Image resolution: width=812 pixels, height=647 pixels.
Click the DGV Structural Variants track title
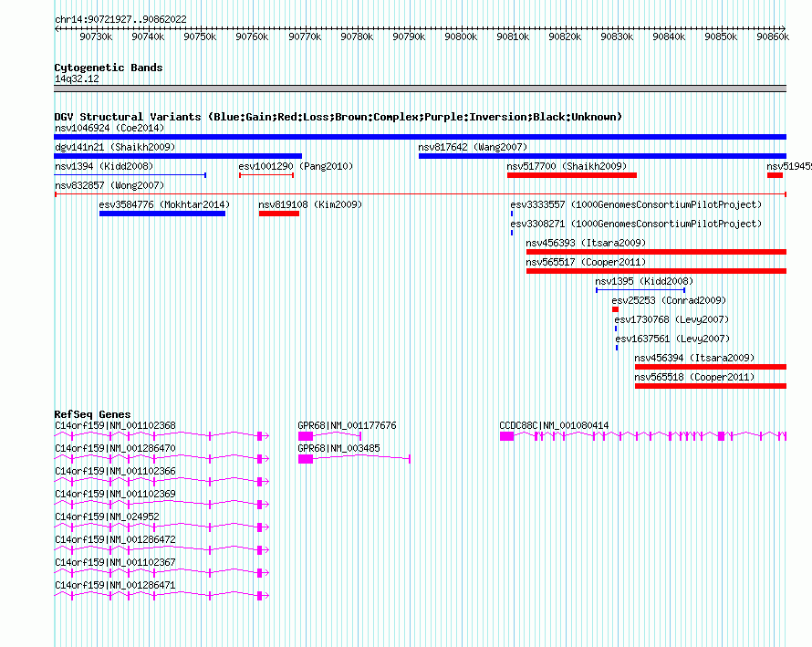click(x=338, y=117)
